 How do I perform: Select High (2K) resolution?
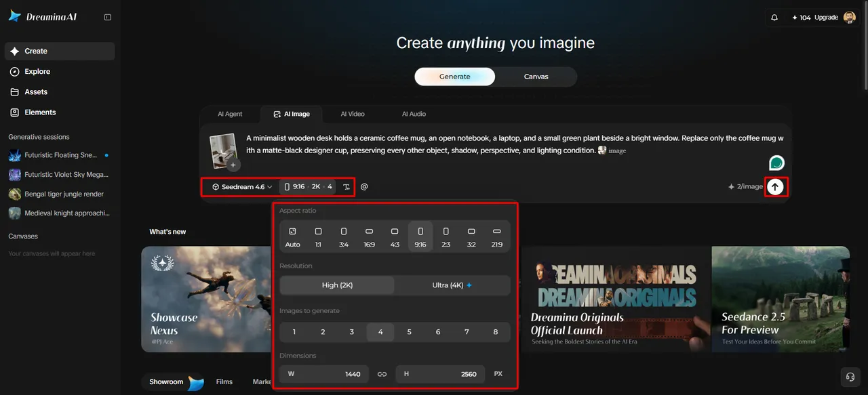(x=338, y=285)
